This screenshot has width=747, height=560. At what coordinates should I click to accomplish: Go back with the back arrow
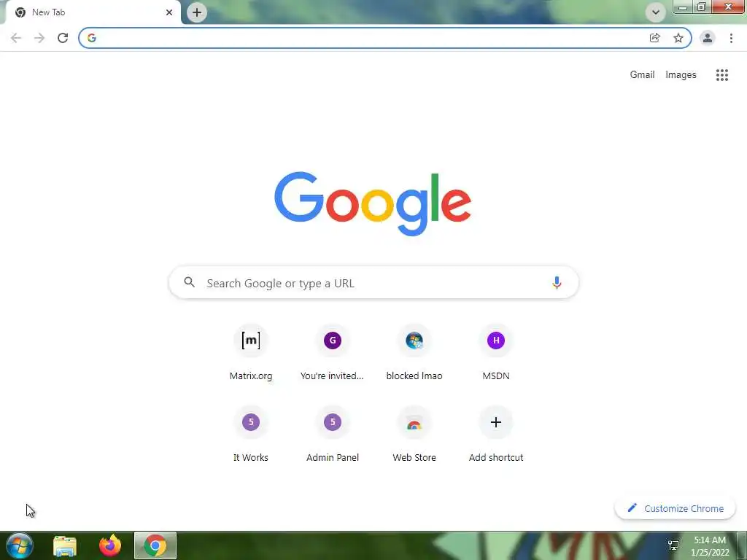point(16,38)
